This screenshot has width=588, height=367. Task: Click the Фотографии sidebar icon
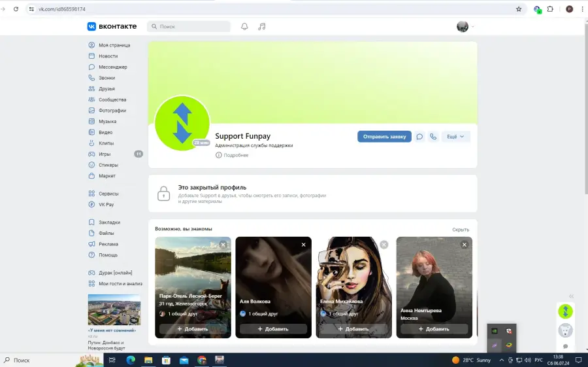(x=91, y=111)
